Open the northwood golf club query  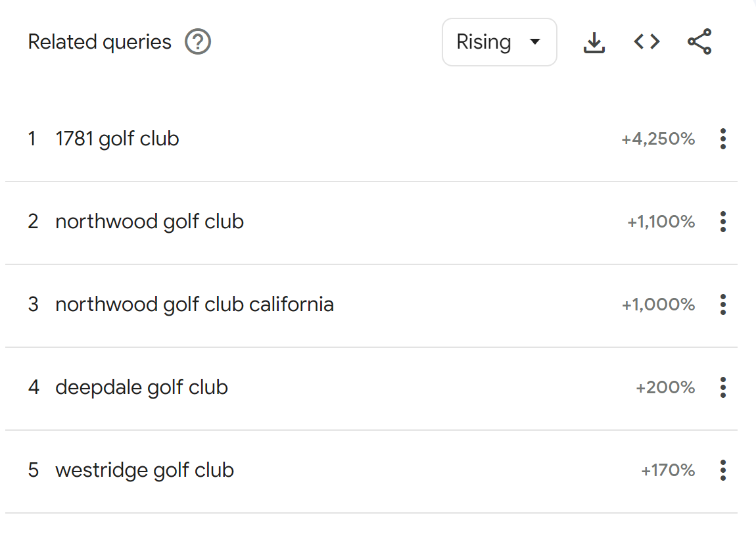click(149, 222)
